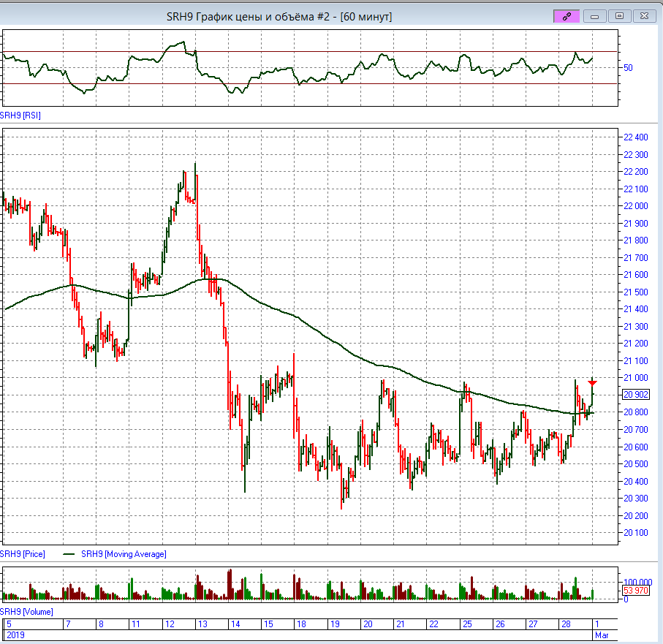Viewport: 663px width, 644px height.
Task: Select date 25 on the time axis
Action: click(466, 624)
